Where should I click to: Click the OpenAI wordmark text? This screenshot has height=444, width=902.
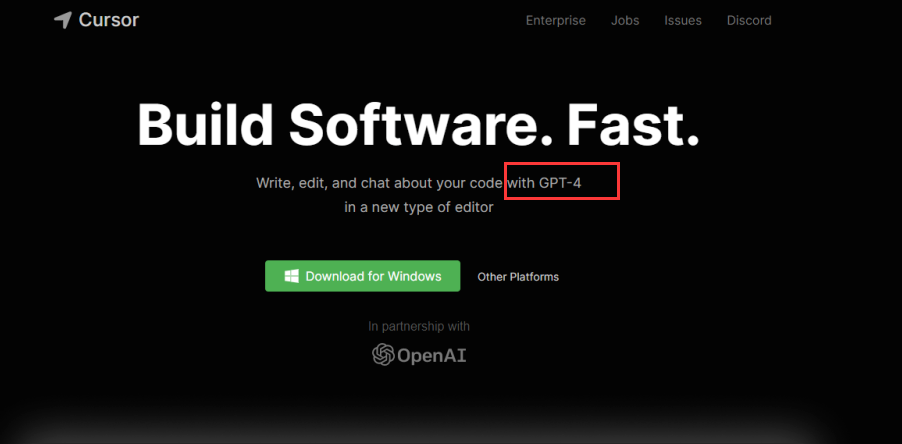[432, 356]
